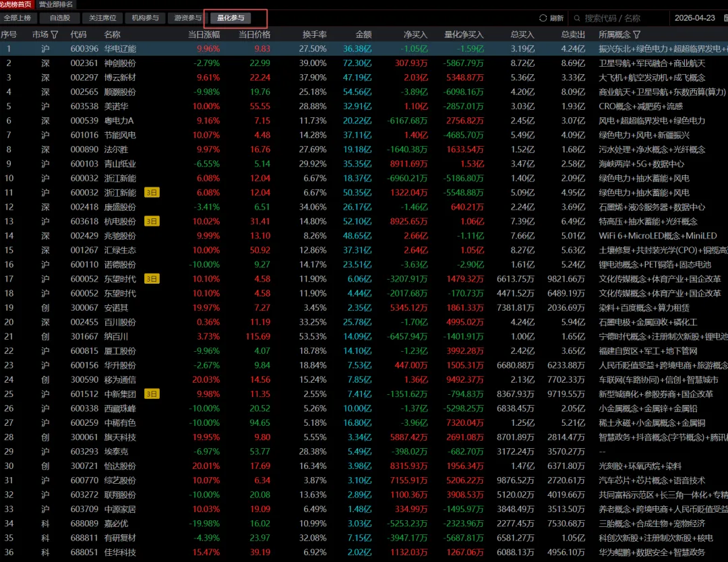Click the 3日 badge beside 浙江新能
Screen dimensions: 728x562
tap(152, 193)
